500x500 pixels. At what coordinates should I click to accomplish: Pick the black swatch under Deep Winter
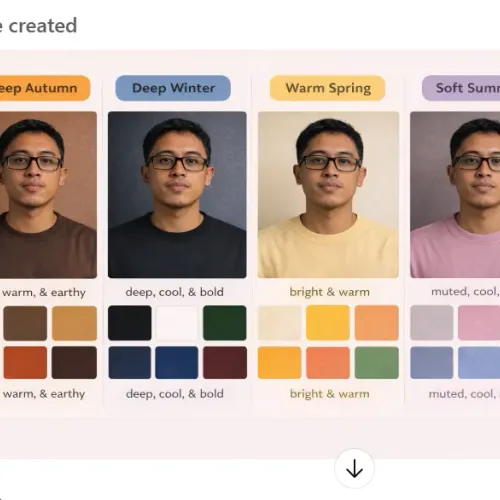tap(130, 323)
